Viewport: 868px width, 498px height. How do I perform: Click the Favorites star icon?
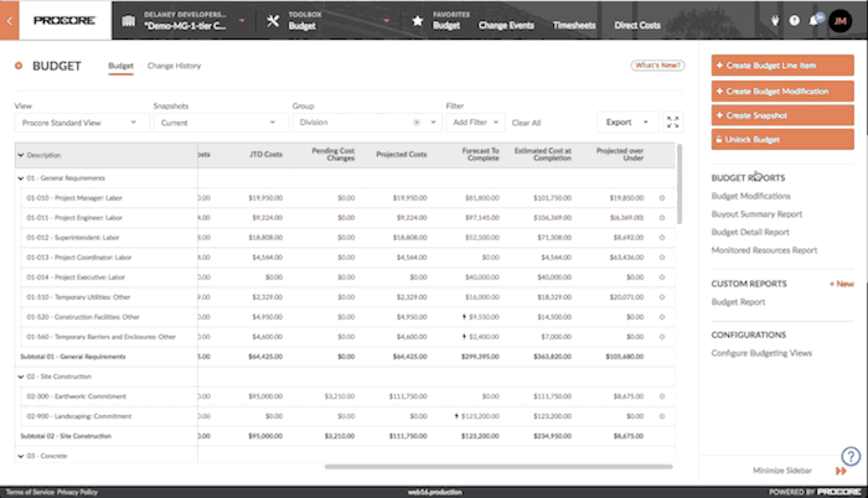coord(417,21)
